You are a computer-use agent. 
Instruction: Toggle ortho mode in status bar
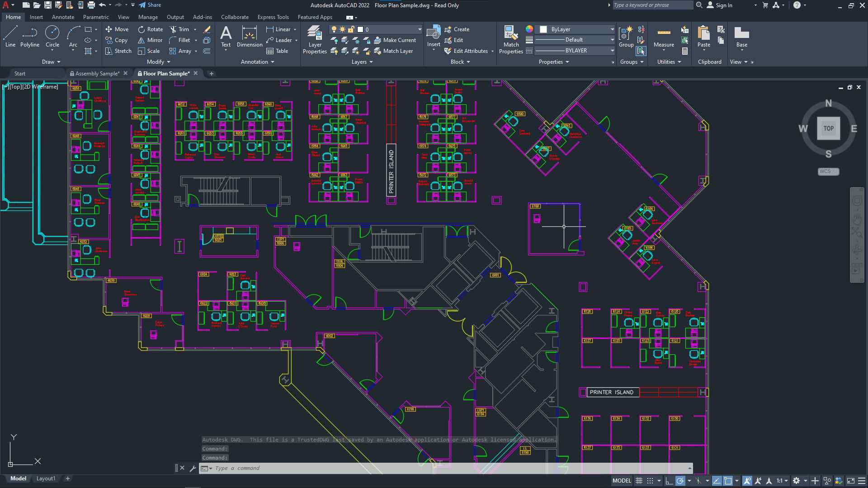click(669, 481)
